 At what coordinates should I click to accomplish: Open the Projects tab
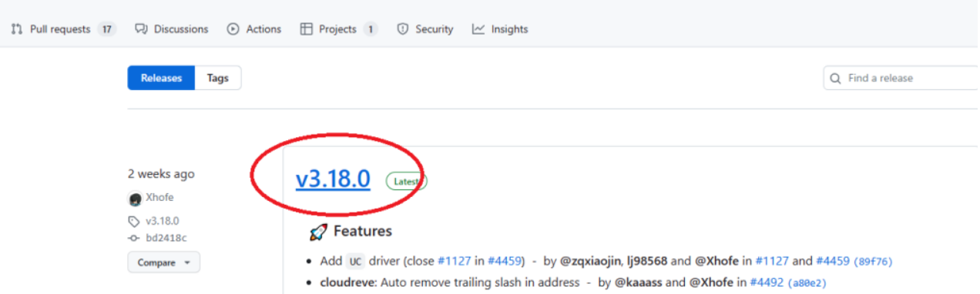click(338, 29)
